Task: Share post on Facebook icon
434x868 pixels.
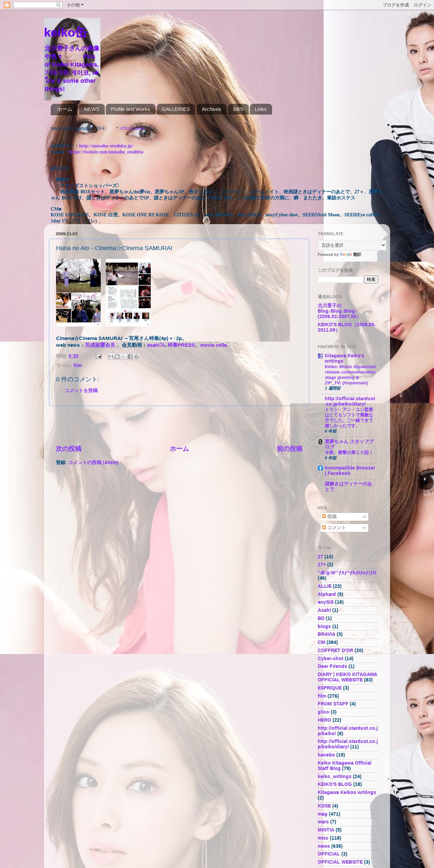Action: click(130, 356)
